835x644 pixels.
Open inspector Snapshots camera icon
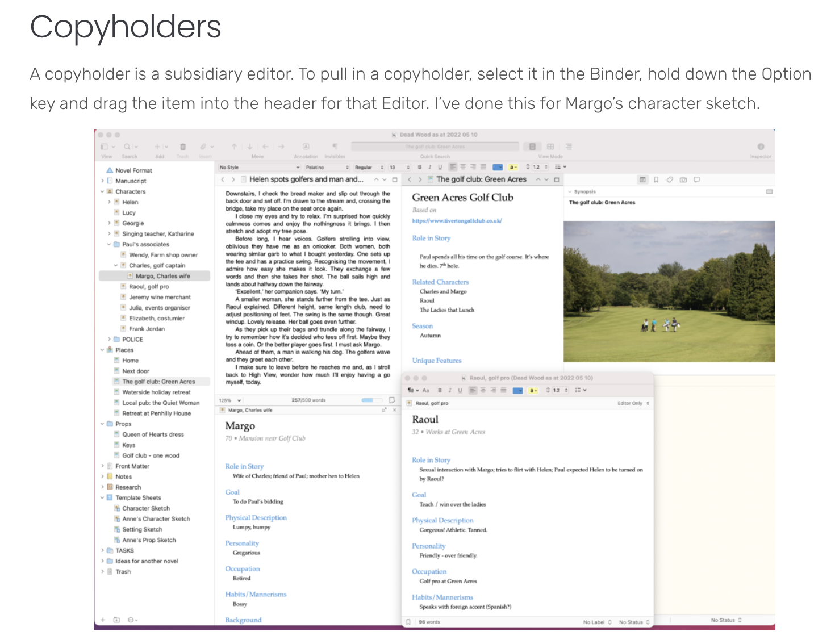click(683, 179)
